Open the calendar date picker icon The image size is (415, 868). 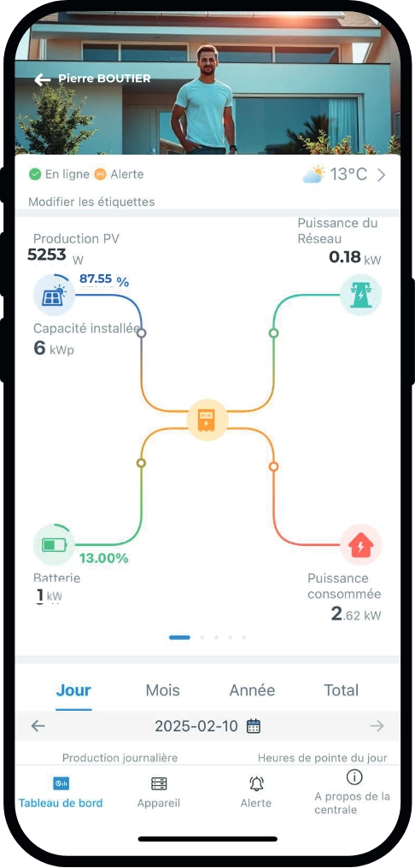tap(254, 725)
